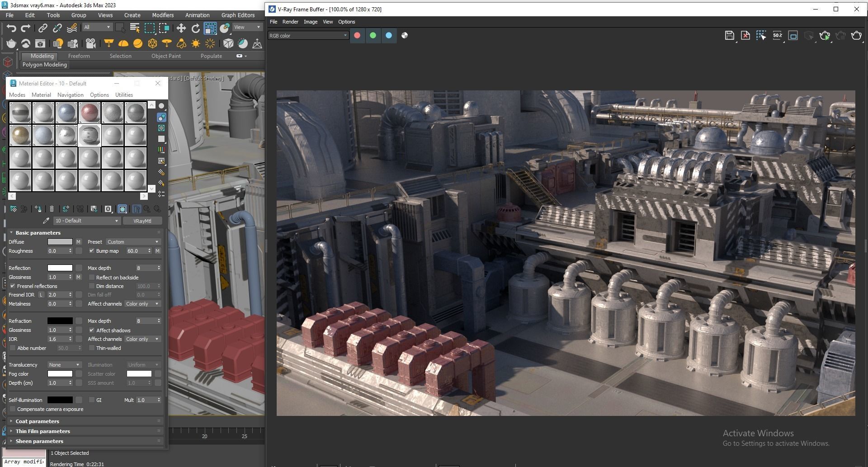The height and width of the screenshot is (467, 868).
Task: Clear the image in V-Ray Frame Buffer
Action: (x=745, y=35)
